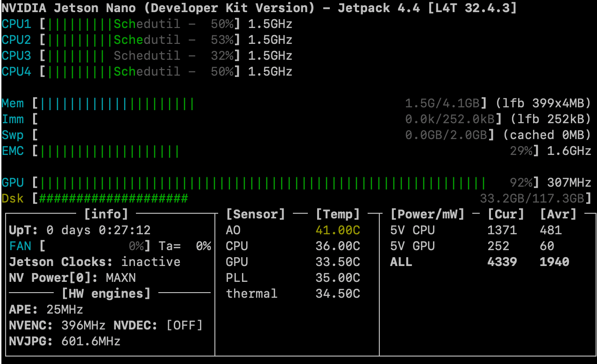
Task: Click the 5V CPU average value 481
Action: tap(551, 230)
